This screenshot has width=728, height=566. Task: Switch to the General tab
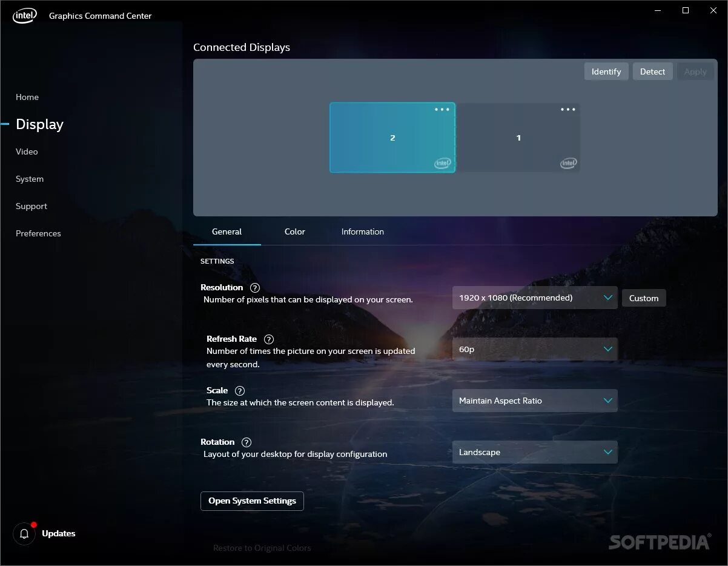click(x=227, y=231)
